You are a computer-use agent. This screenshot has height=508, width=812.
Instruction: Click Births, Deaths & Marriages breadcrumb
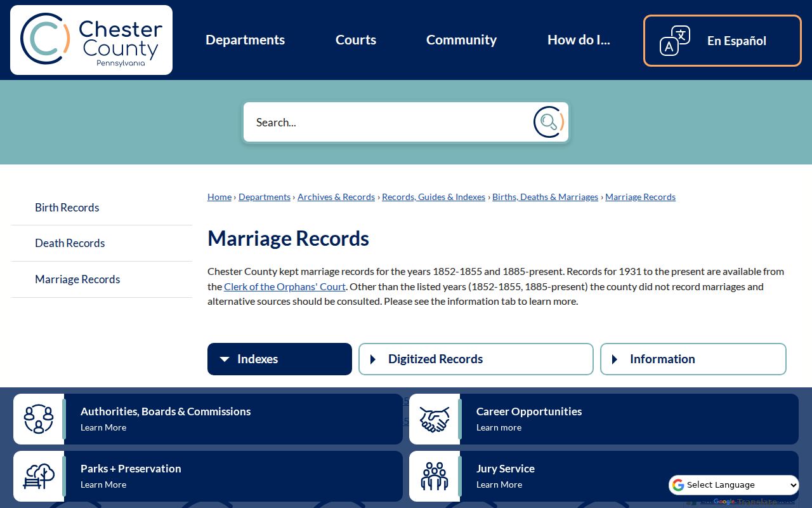[545, 197]
